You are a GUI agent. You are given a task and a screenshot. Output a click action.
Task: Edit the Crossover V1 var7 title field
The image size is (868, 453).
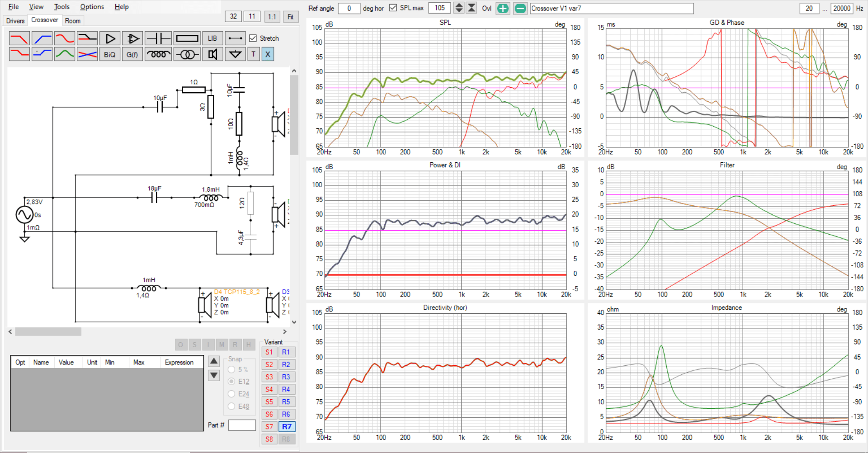point(612,8)
